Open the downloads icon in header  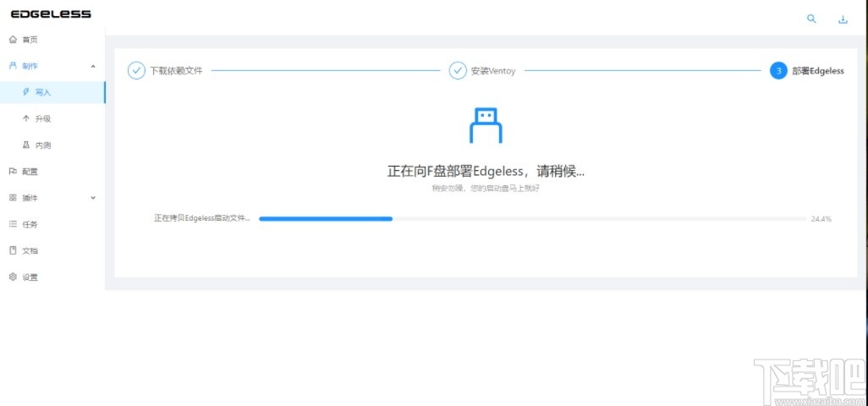[x=843, y=19]
